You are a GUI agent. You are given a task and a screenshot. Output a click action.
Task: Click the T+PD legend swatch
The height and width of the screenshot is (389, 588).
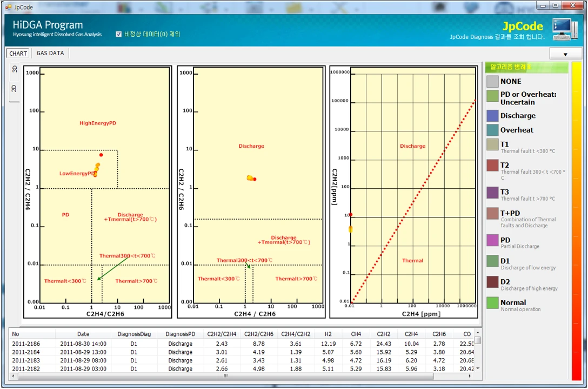pyautogui.click(x=492, y=213)
